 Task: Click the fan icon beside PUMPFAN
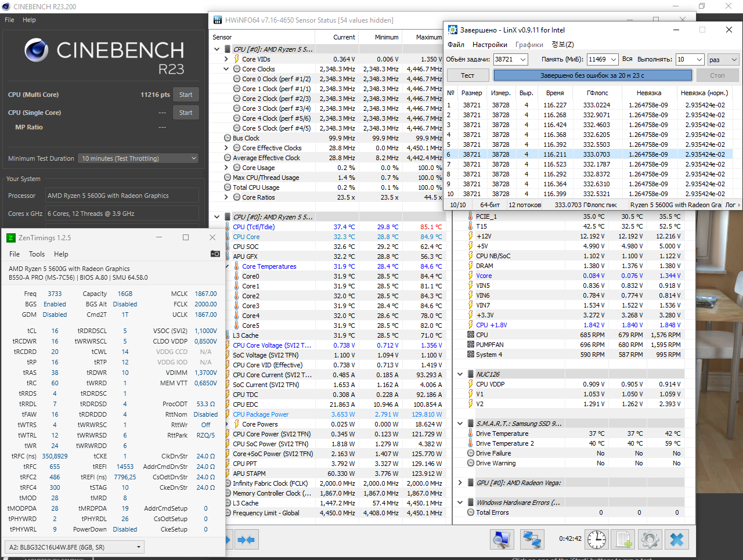point(471,345)
